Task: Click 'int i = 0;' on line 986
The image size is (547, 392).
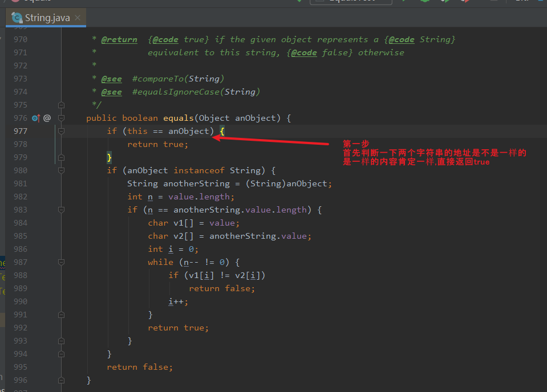Action: click(173, 249)
